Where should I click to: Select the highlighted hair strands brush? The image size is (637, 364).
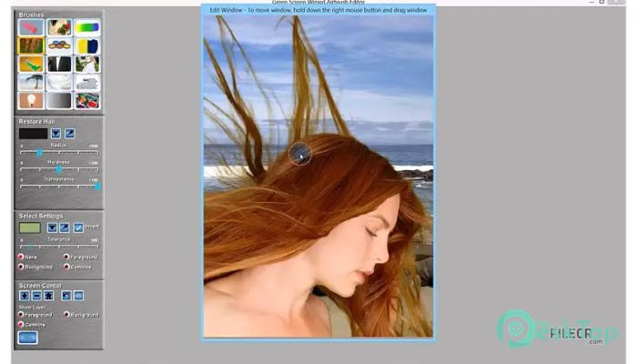tap(31, 45)
